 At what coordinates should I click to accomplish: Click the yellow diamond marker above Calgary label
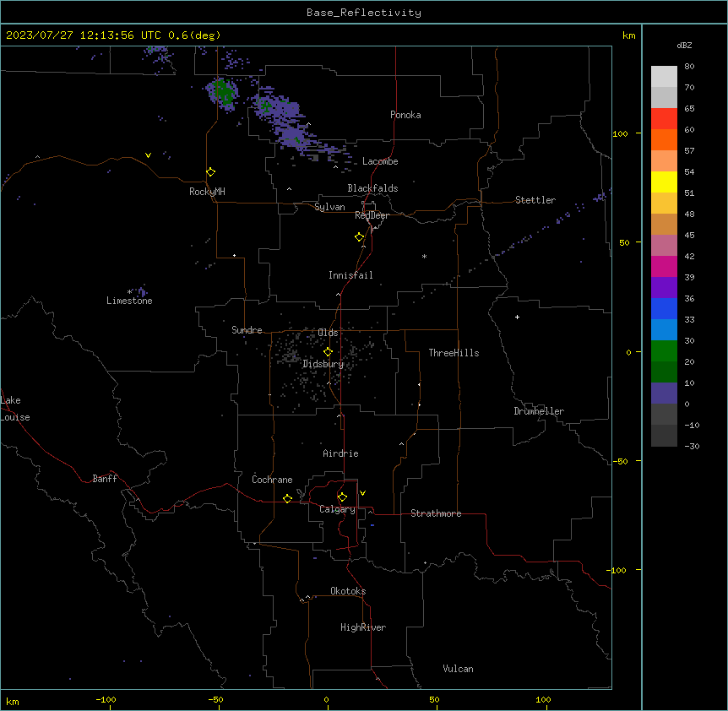tap(343, 497)
